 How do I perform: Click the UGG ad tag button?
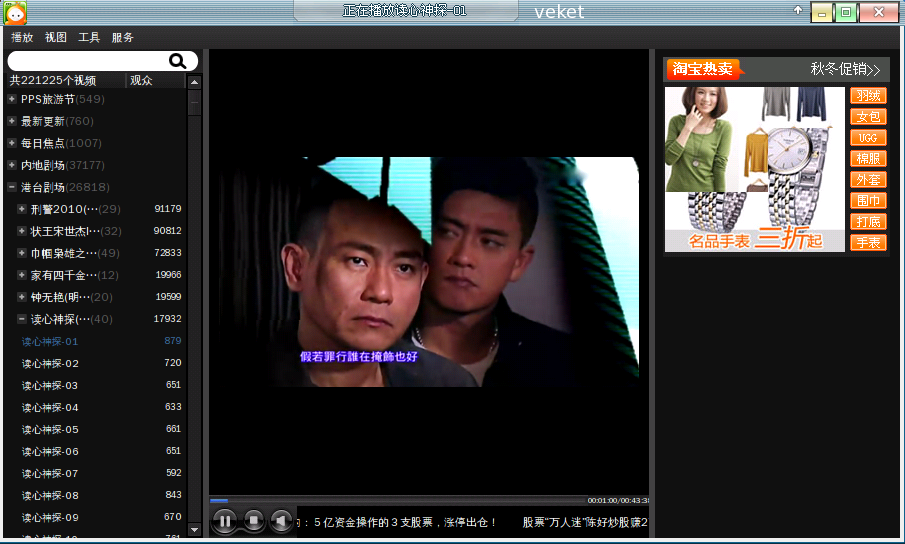[x=868, y=138]
